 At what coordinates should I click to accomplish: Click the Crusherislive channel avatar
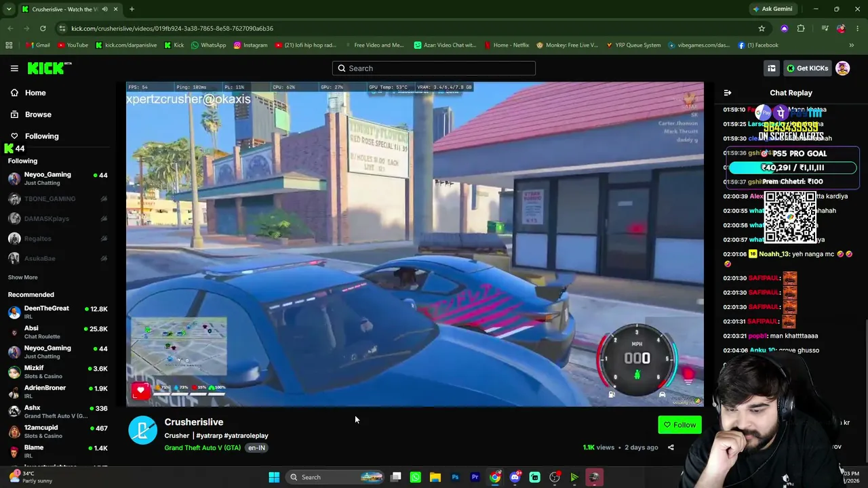pos(142,430)
